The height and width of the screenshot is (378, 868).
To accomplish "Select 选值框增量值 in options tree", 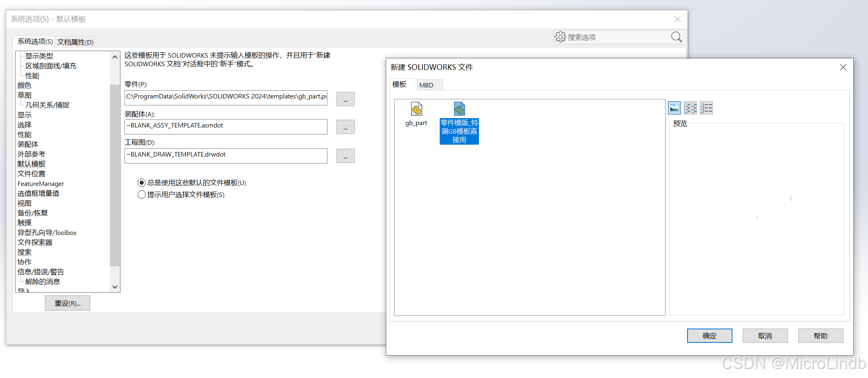I will tap(38, 193).
